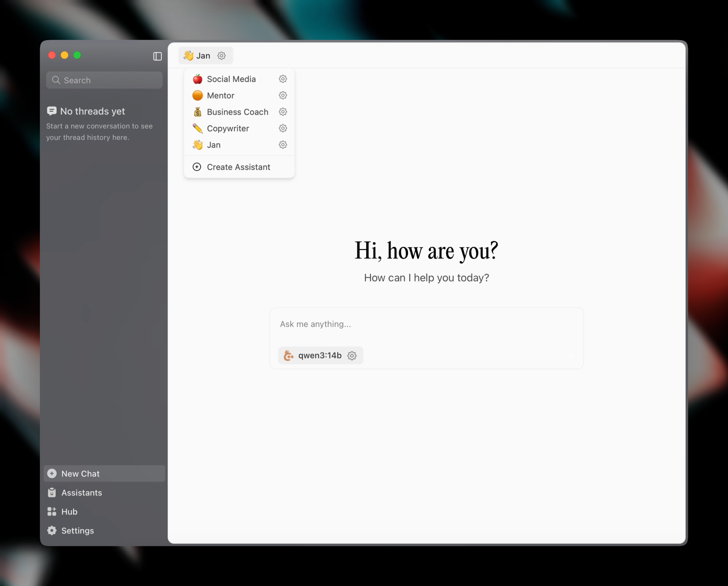Open settings for the Social Media assistant
This screenshot has width=728, height=586.
click(283, 79)
